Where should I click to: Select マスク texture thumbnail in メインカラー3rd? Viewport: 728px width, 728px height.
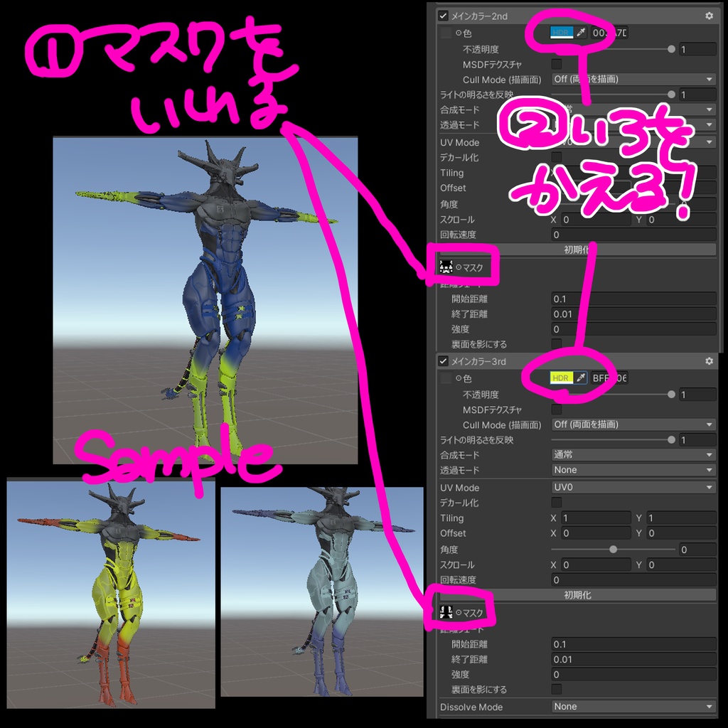point(446,612)
